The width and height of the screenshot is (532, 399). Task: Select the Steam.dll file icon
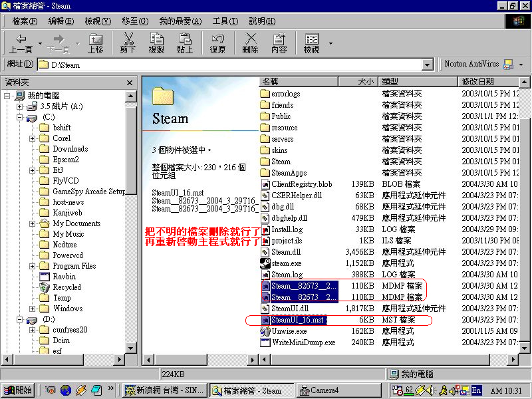(265, 252)
